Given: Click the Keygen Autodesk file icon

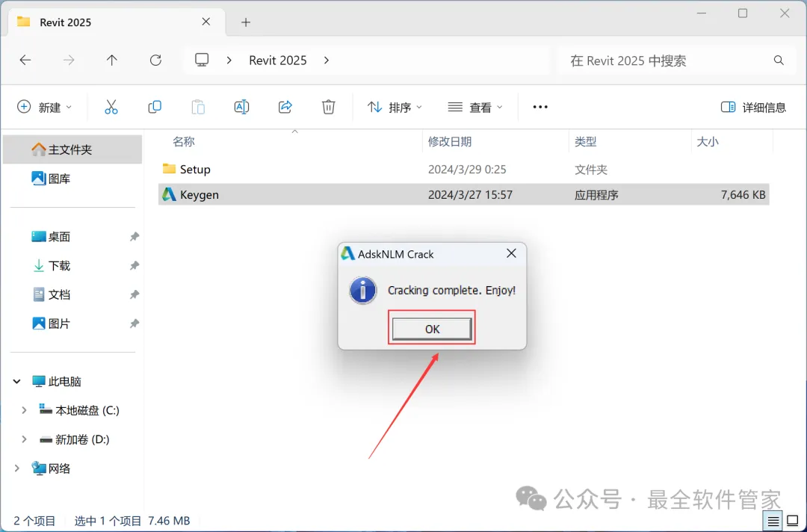Looking at the screenshot, I should coord(169,194).
